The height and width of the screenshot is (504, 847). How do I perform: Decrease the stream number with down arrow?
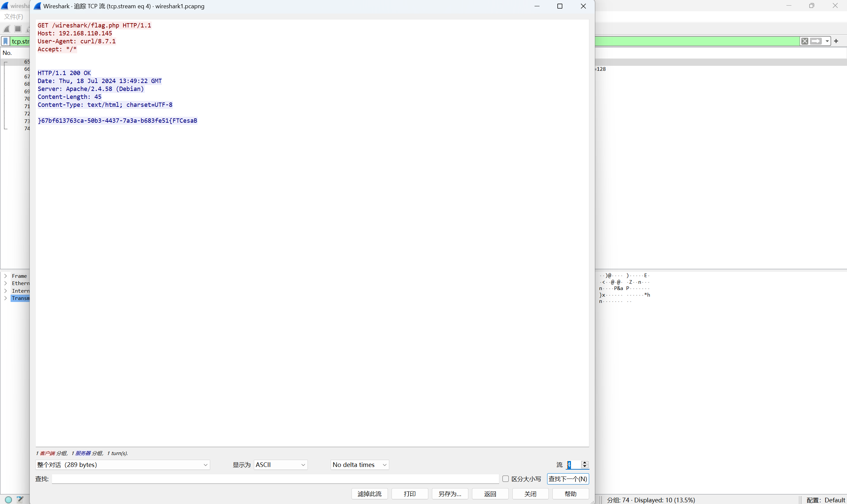pyautogui.click(x=585, y=467)
